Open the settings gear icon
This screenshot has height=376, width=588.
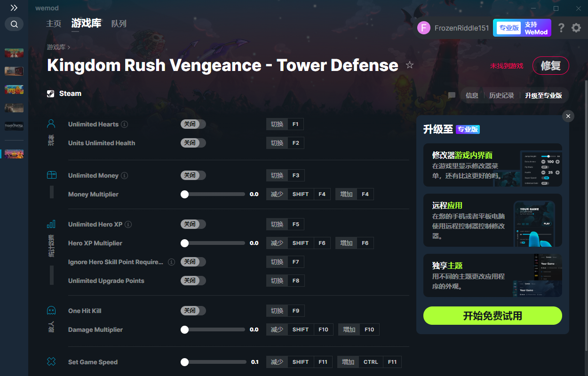(x=576, y=28)
